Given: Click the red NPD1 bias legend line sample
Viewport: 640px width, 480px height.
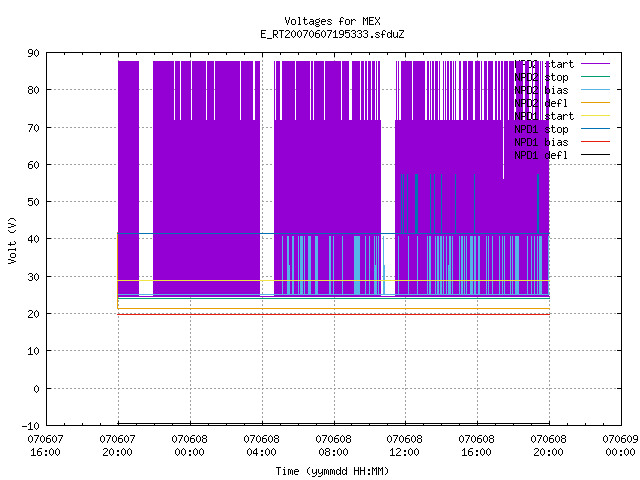Looking at the screenshot, I should coord(595,142).
